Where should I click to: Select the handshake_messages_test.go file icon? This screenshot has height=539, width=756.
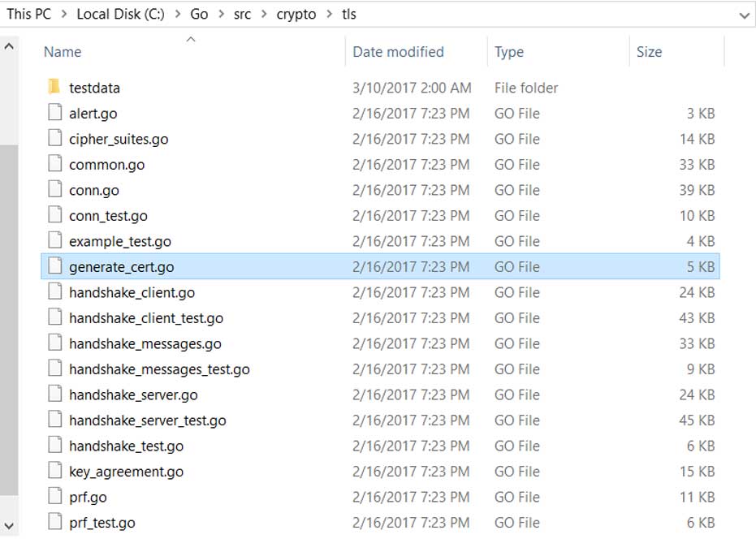click(55, 368)
